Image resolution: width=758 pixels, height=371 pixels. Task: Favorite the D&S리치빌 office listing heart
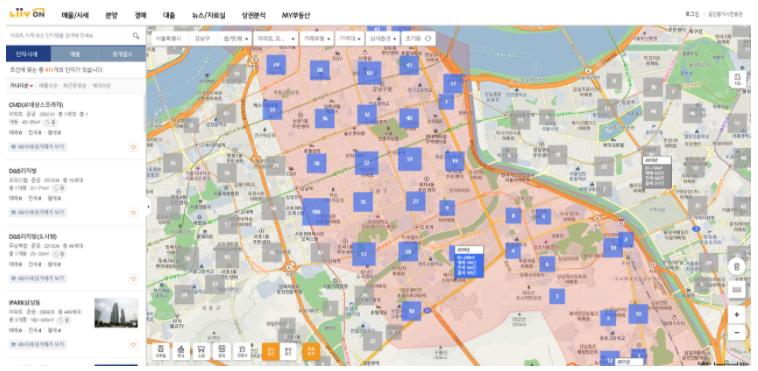[x=133, y=213]
